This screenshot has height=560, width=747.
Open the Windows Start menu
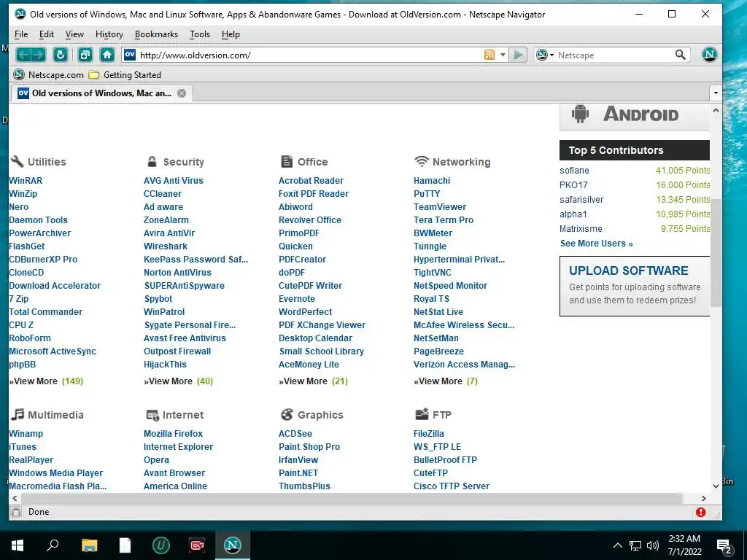pos(18,545)
